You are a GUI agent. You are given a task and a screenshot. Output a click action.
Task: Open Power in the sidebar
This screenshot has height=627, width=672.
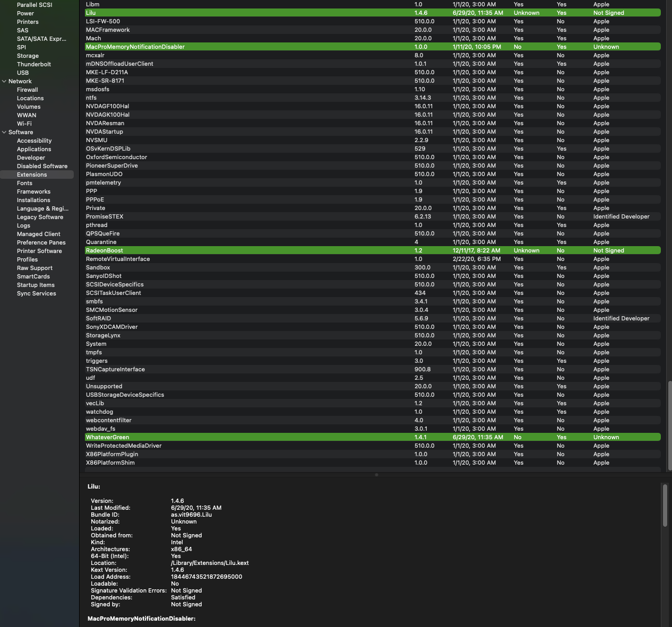click(25, 13)
